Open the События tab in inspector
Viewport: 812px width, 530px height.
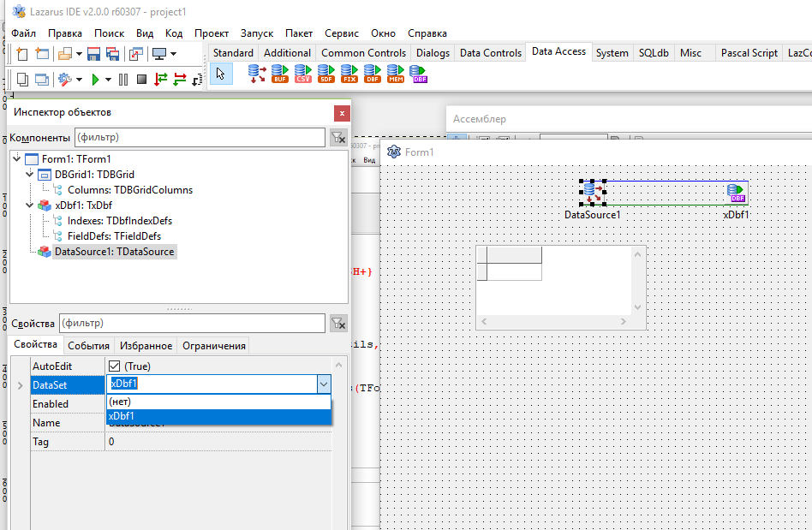click(x=88, y=346)
